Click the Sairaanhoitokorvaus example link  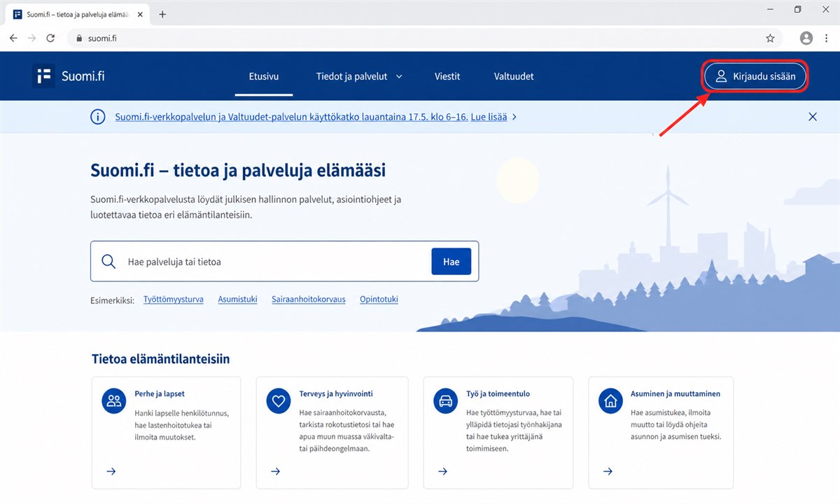point(309,299)
